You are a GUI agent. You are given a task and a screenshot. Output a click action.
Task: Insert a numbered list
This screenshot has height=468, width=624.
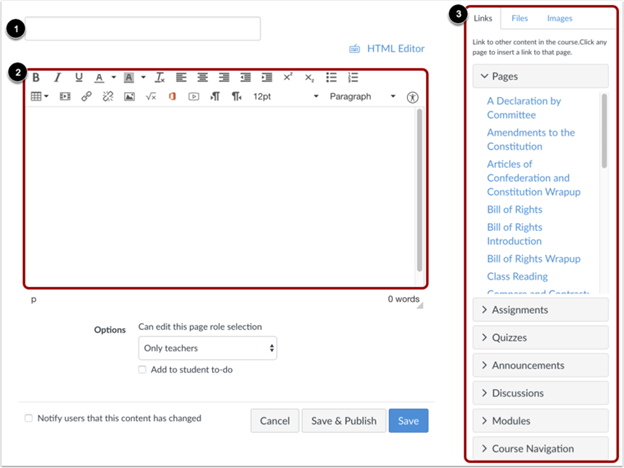click(x=353, y=77)
